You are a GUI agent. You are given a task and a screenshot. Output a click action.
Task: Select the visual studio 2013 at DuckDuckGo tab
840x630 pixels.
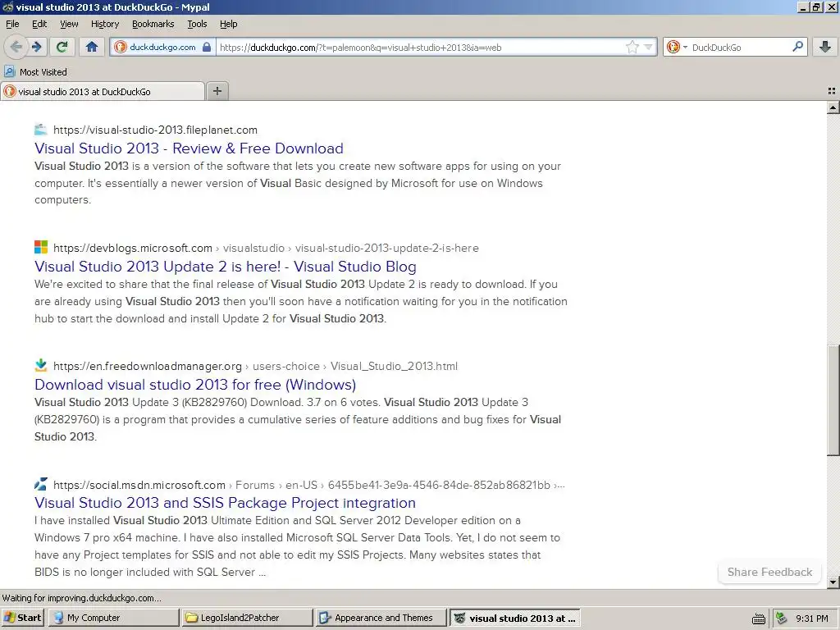(x=103, y=92)
